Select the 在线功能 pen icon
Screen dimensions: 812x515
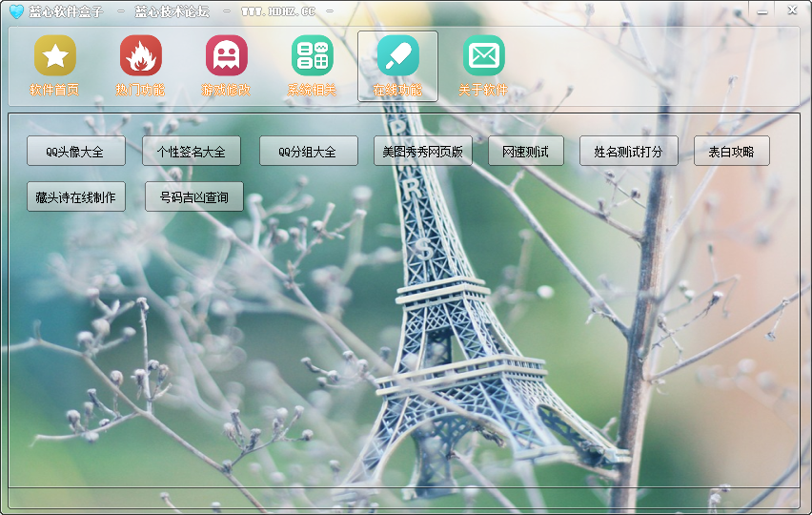[x=397, y=56]
